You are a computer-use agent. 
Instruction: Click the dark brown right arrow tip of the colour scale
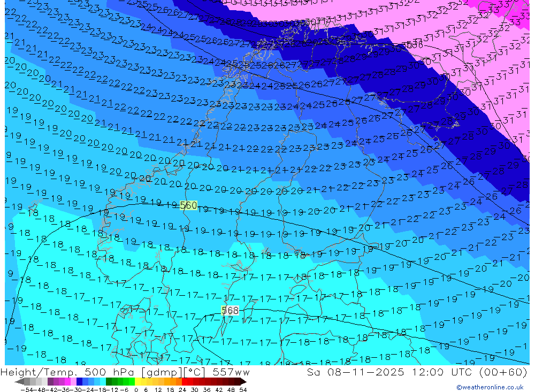[x=243, y=382]
